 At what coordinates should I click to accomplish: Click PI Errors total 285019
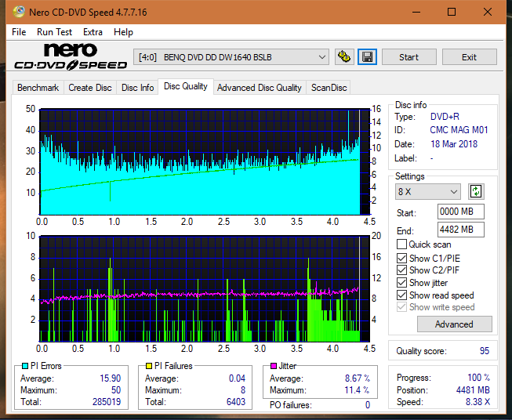tap(107, 402)
